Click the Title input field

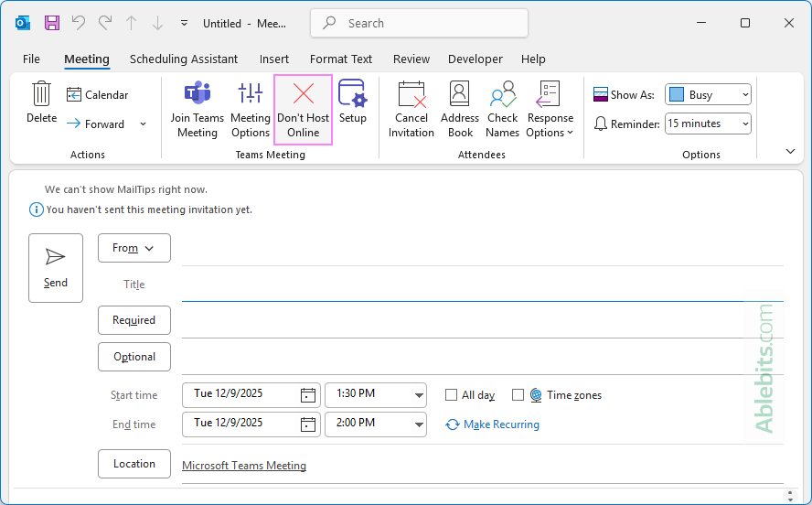coord(483,285)
